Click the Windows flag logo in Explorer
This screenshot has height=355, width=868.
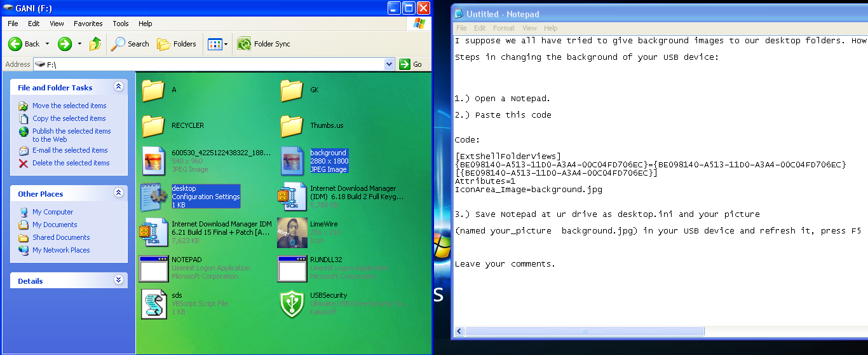click(x=419, y=24)
